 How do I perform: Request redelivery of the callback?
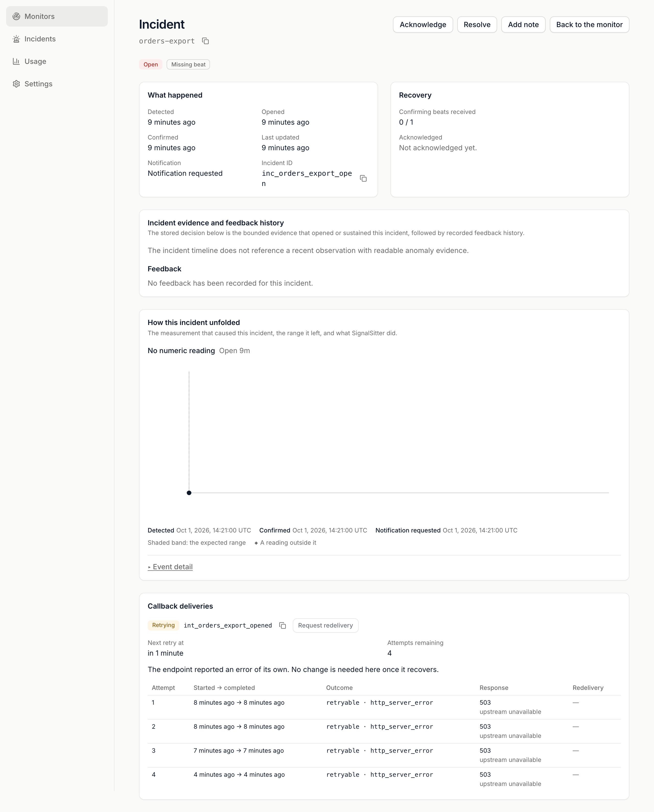click(x=325, y=625)
